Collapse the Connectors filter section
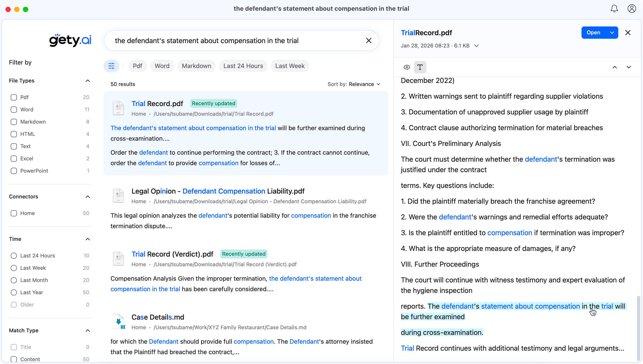 88,197
